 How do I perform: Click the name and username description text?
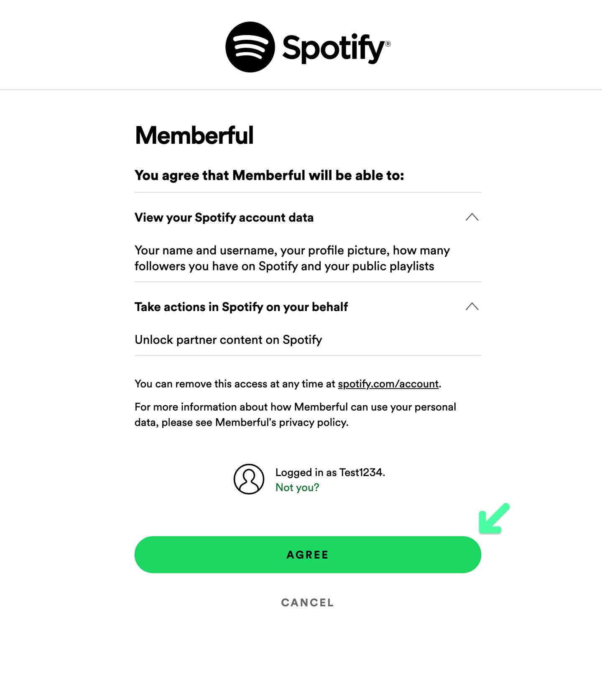(x=292, y=258)
